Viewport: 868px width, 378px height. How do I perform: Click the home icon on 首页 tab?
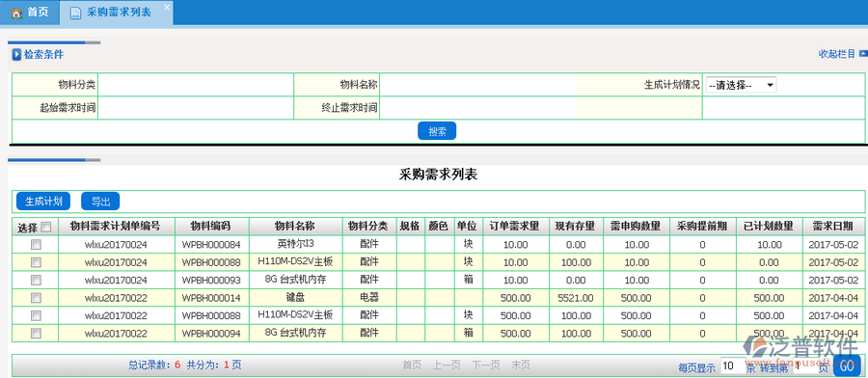[16, 13]
